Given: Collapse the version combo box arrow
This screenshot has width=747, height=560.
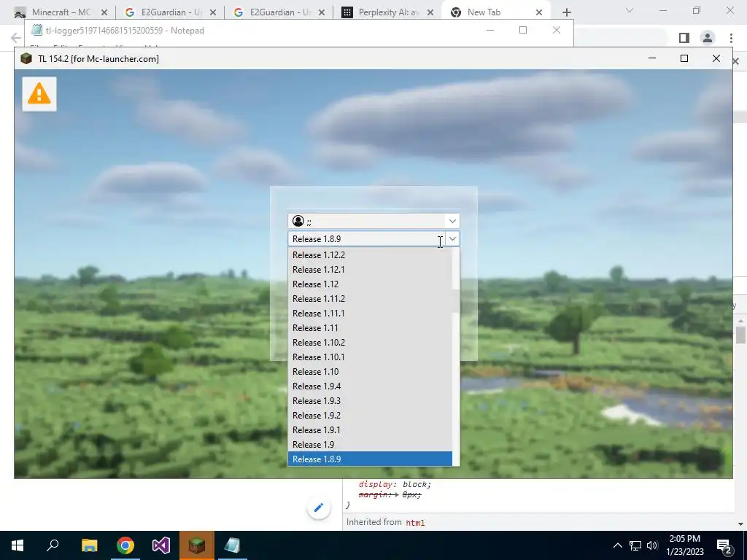Looking at the screenshot, I should tap(452, 239).
